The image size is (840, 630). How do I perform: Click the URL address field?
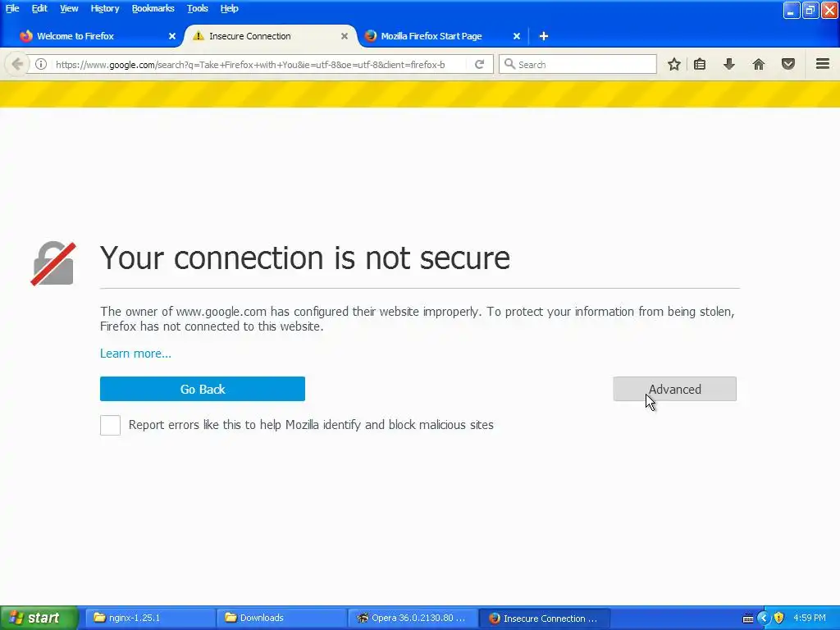click(259, 64)
